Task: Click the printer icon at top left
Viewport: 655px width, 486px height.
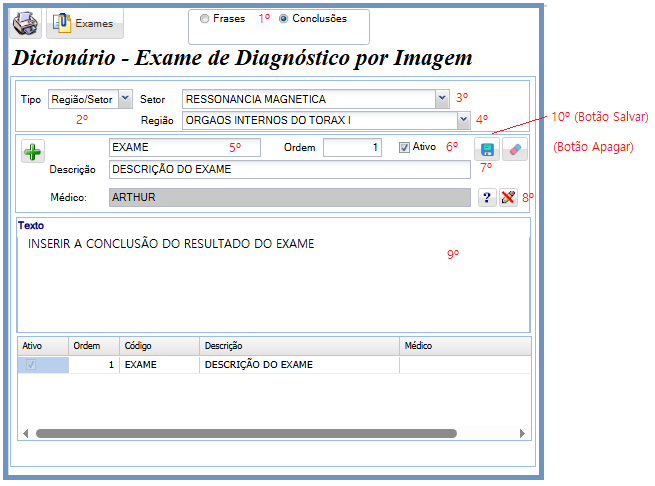Action: pyautogui.click(x=25, y=22)
